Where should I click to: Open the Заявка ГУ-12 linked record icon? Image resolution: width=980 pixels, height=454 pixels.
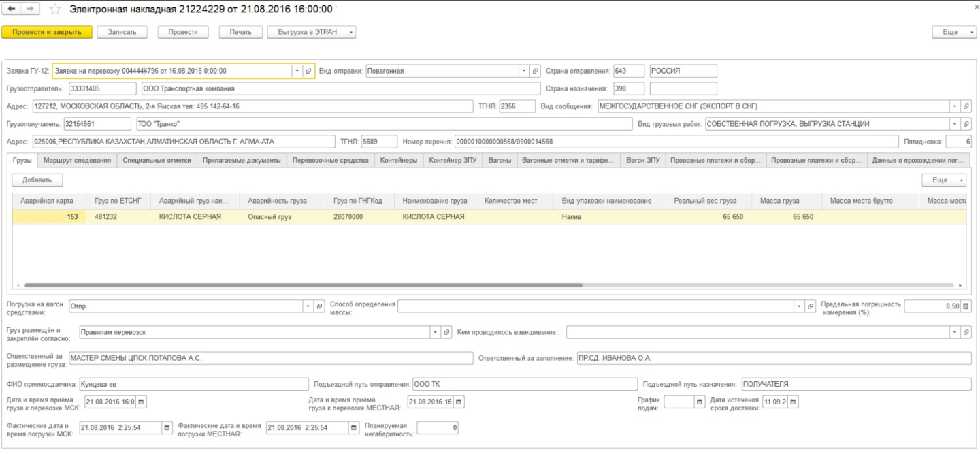[308, 71]
